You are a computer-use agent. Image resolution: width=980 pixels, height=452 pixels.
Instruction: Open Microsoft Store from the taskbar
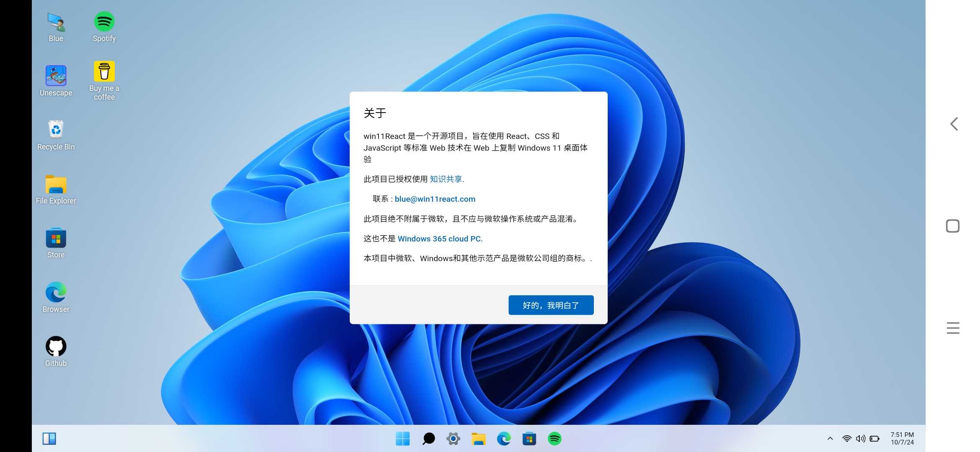pyautogui.click(x=529, y=439)
